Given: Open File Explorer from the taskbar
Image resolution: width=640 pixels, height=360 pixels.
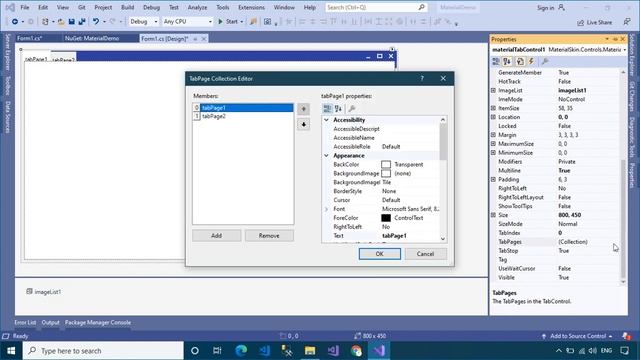Looking at the screenshot, I should 310,351.
